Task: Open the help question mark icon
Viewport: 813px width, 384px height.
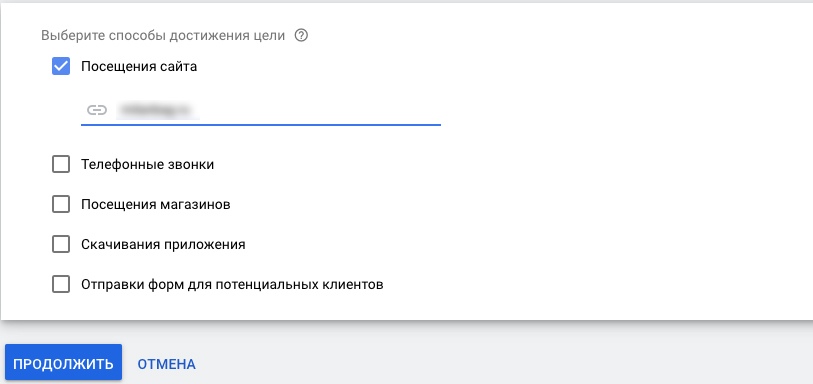Action: 301,36
